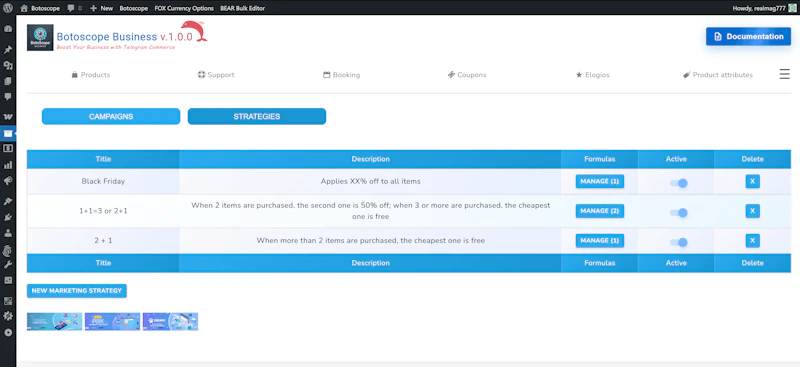Click the user avatar beside Howdy
This screenshot has width=800, height=367.
coord(791,8)
